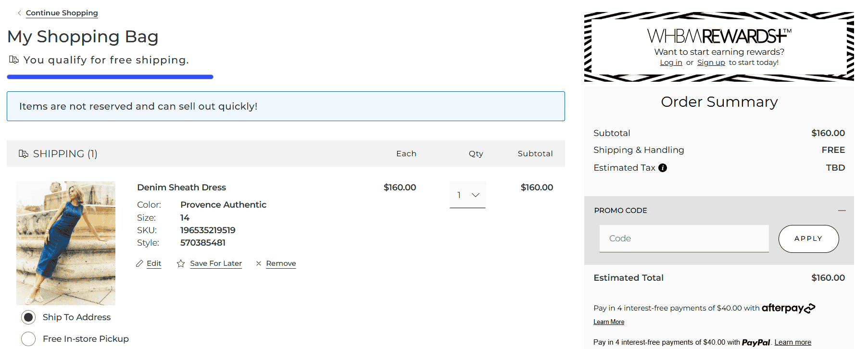Click the back chevron beside Continue Shopping
The image size is (868, 349).
point(19,13)
